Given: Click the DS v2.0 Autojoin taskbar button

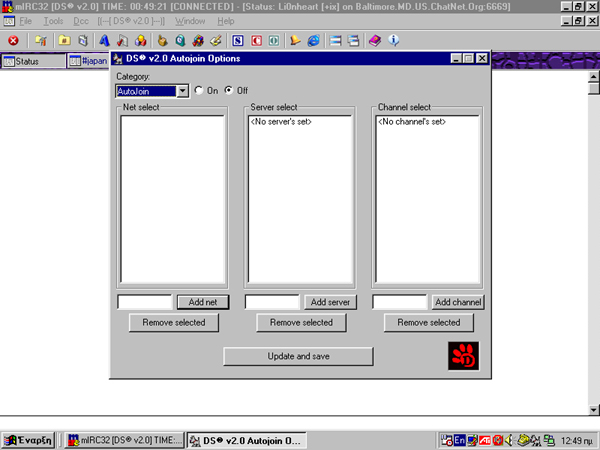Looking at the screenshot, I should (246, 440).
